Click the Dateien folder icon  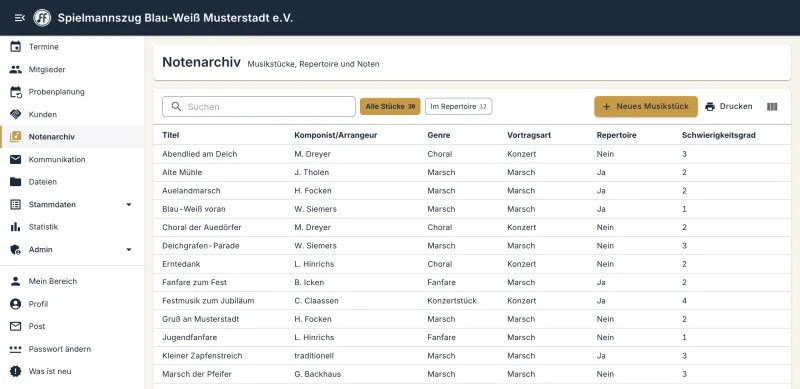(x=16, y=182)
